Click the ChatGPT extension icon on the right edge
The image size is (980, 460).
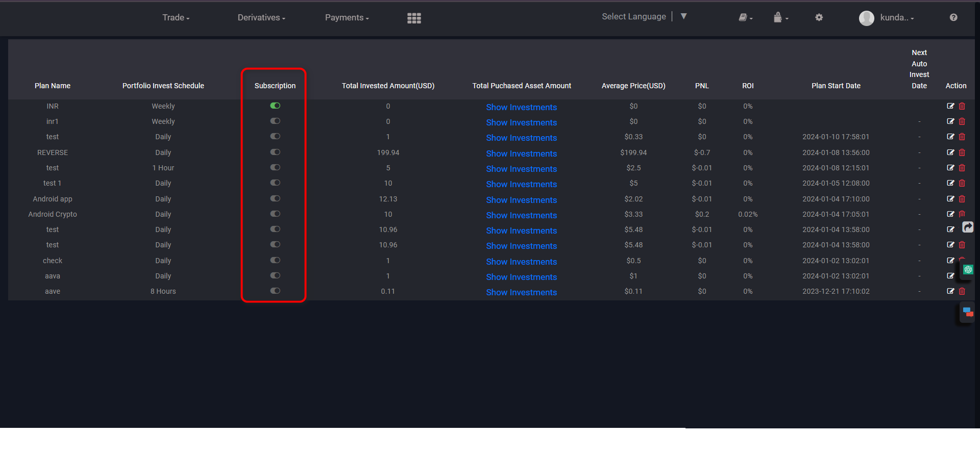pyautogui.click(x=968, y=270)
